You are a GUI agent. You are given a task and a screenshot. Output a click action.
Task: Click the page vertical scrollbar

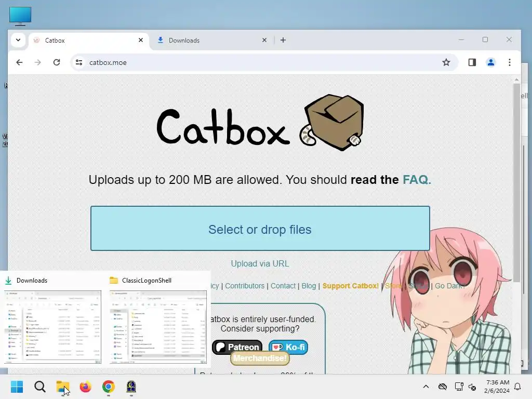(x=516, y=182)
